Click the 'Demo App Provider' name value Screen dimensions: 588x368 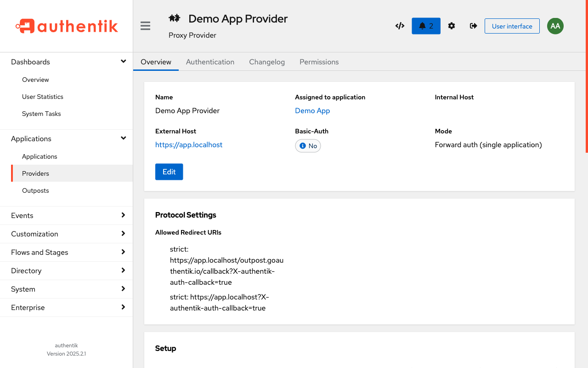pos(187,110)
